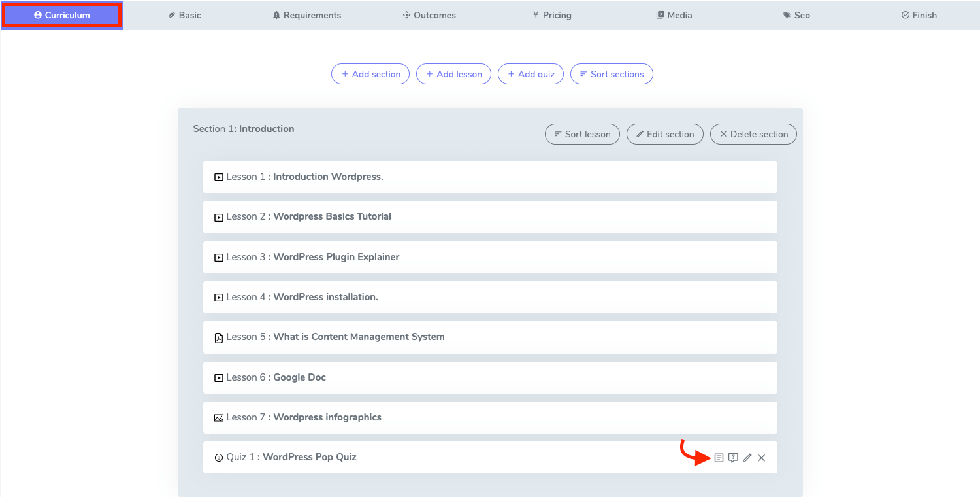Click the image icon beside Lesson 7
Viewport: 980px width, 497px height.
pos(219,418)
